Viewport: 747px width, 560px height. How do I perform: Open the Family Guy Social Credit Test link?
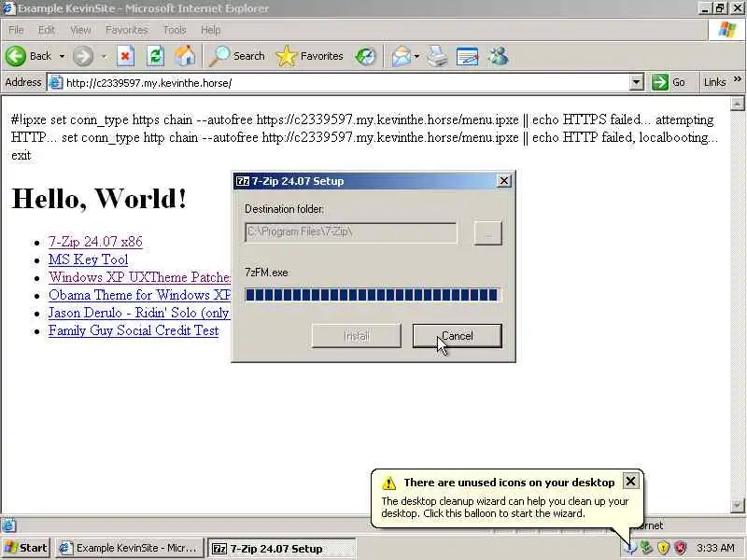134,330
